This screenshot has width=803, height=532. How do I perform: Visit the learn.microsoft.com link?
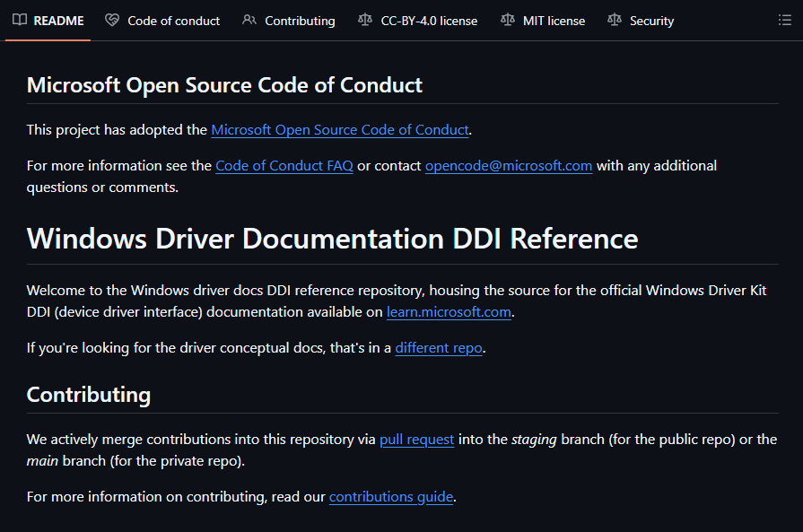(449, 312)
